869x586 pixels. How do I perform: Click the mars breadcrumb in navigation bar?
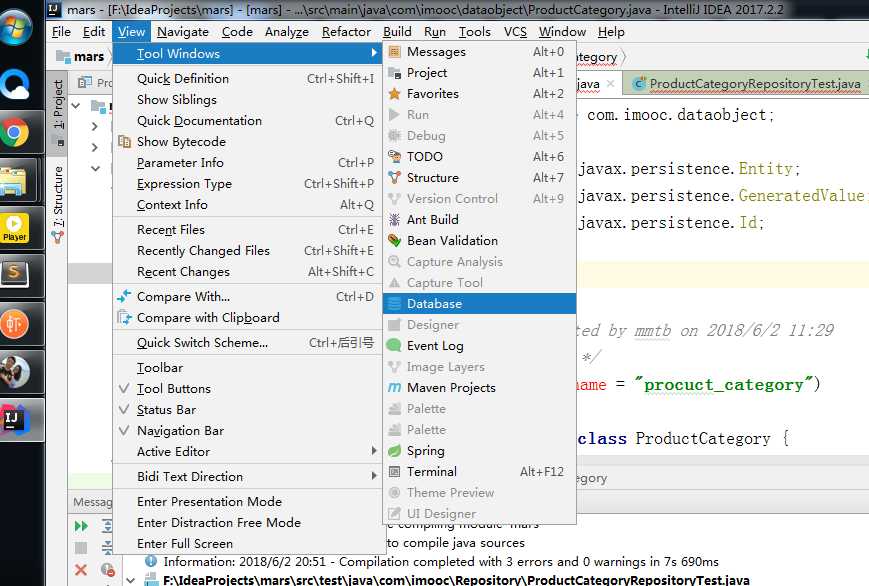(81, 57)
